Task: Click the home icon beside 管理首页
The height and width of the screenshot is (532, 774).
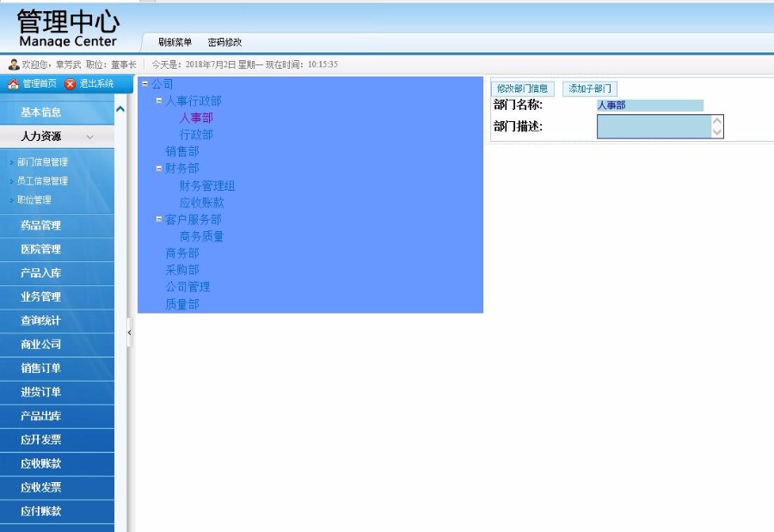Action: [13, 83]
